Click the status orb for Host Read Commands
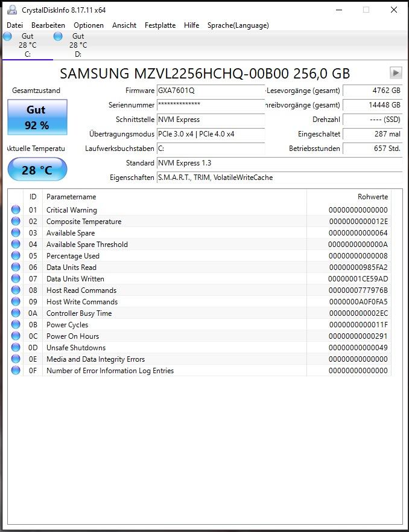The width and height of the screenshot is (409, 532). (16, 290)
